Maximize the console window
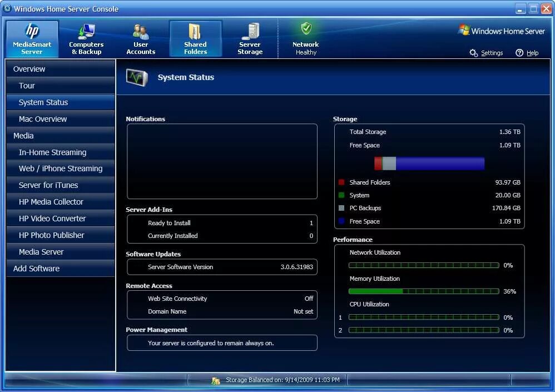This screenshot has height=392, width=555. click(533, 8)
